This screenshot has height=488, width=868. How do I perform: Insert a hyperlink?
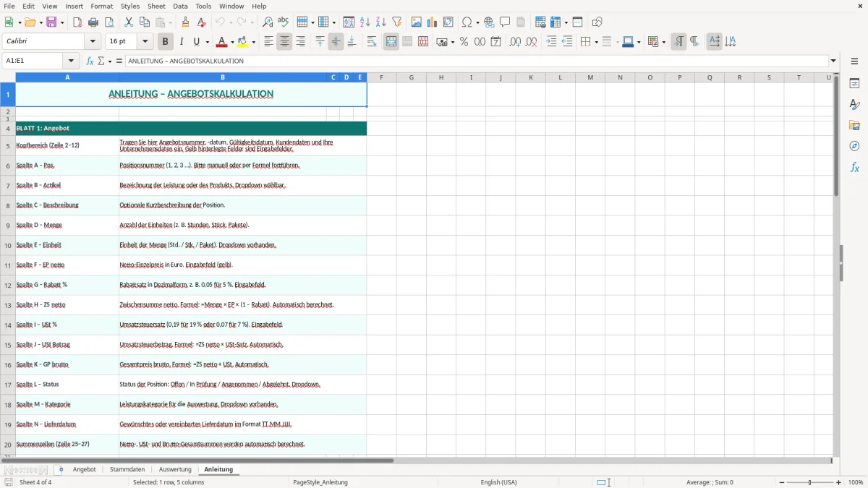489,22
